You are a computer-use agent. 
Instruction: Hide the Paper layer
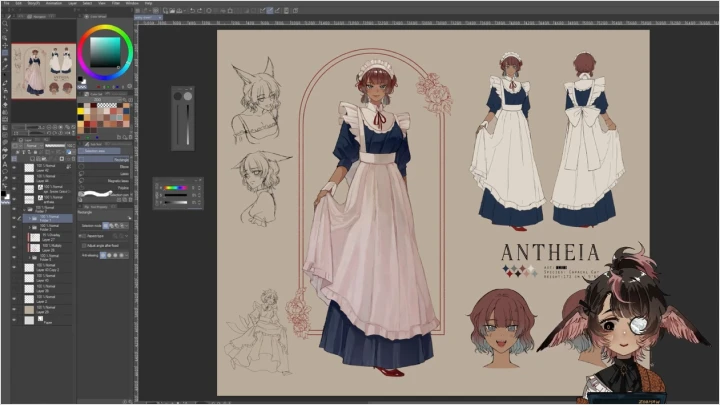pyautogui.click(x=14, y=319)
